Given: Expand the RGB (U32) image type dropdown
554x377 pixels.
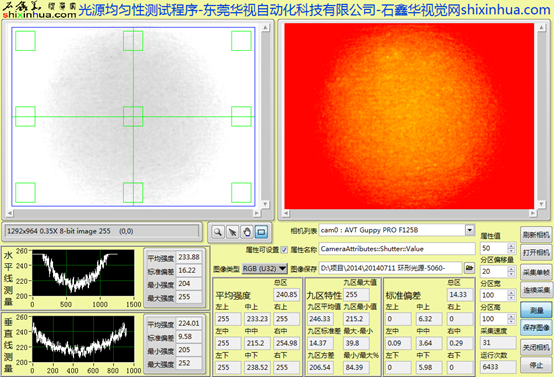Looking at the screenshot, I should (x=265, y=269).
